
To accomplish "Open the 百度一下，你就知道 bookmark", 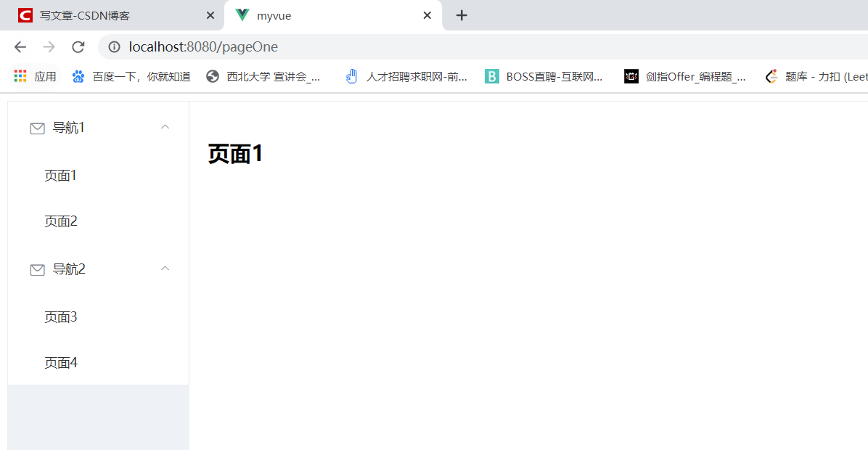I will click(131, 76).
